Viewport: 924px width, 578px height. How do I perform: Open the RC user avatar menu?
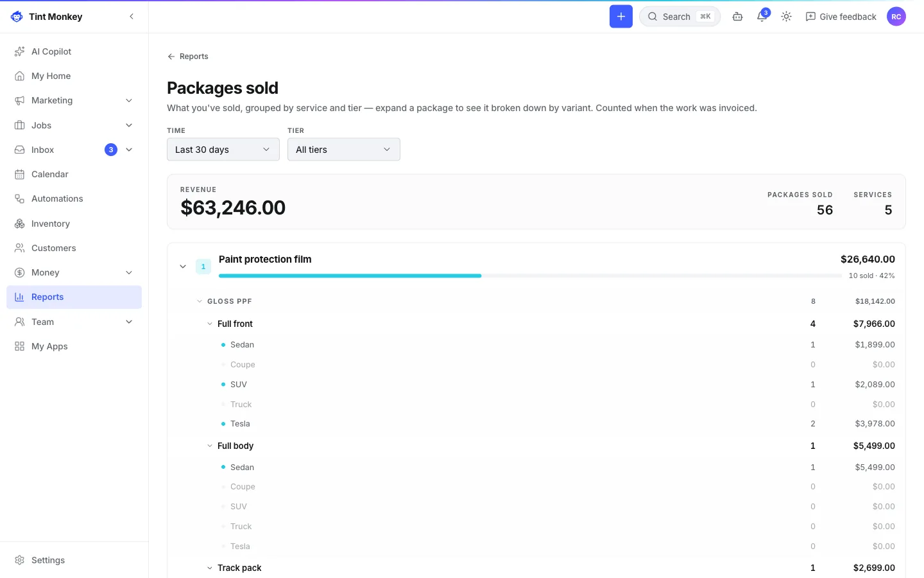[896, 17]
